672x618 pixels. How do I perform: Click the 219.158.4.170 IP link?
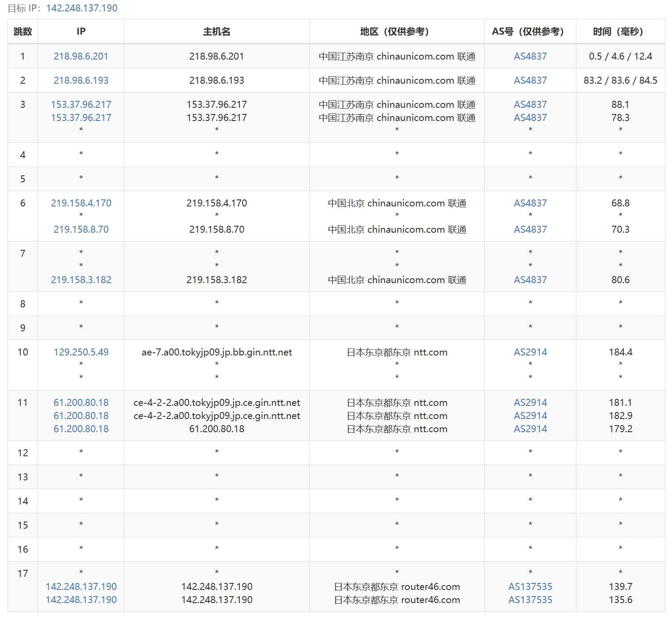(81, 203)
